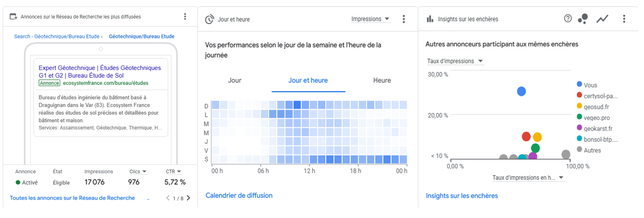Click the blue Vous bubble in the chart

coord(522,92)
